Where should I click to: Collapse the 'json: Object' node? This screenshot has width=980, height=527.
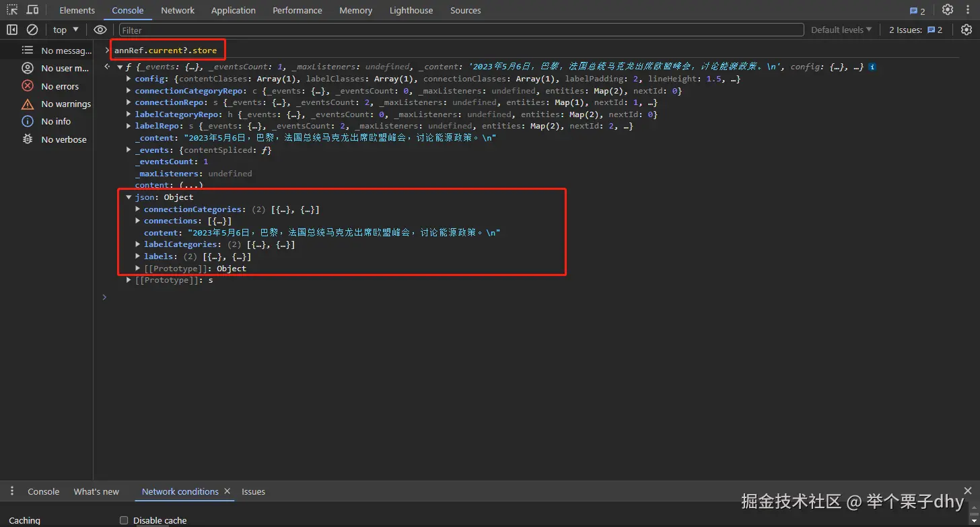click(x=129, y=197)
